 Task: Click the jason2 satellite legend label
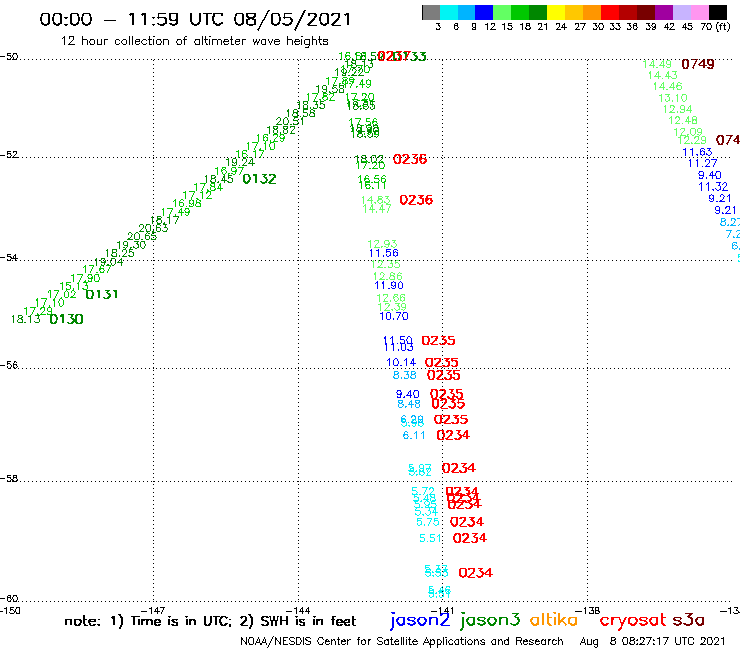[x=420, y=620]
